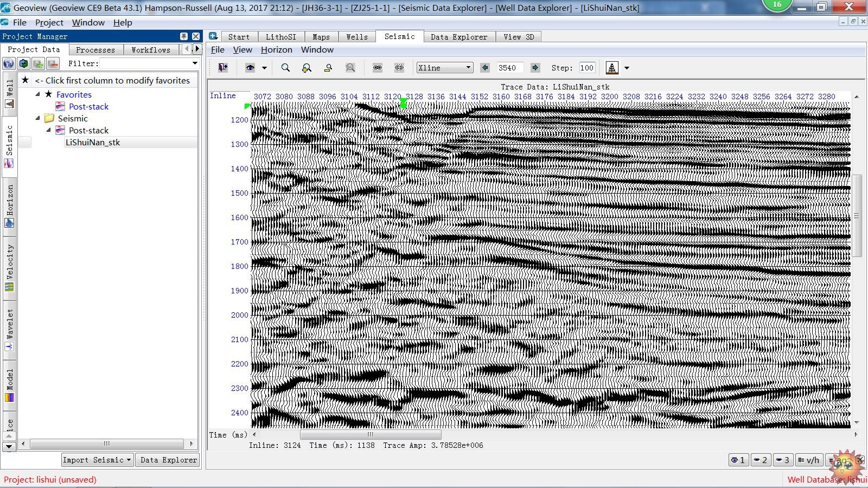Click the exit seismic window toolbar icon

click(223, 68)
